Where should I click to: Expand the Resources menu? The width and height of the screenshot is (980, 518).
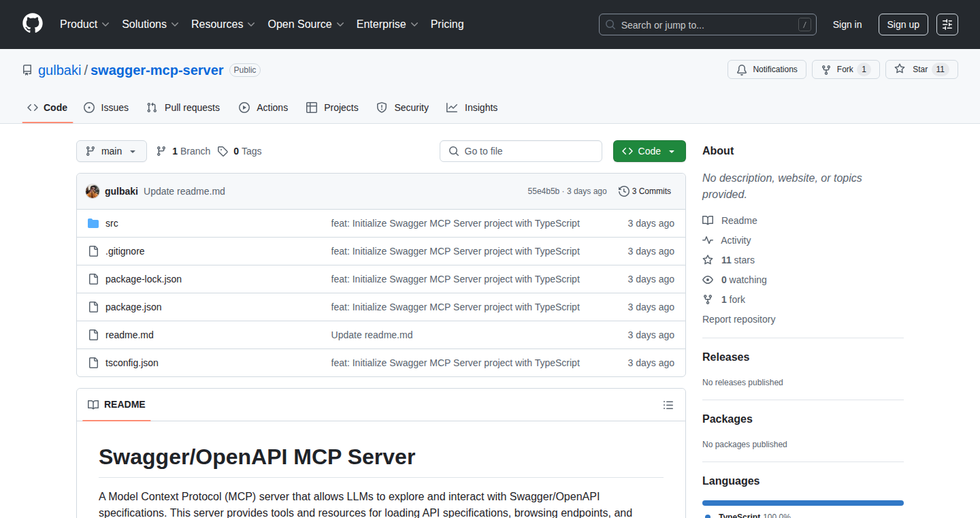223,25
